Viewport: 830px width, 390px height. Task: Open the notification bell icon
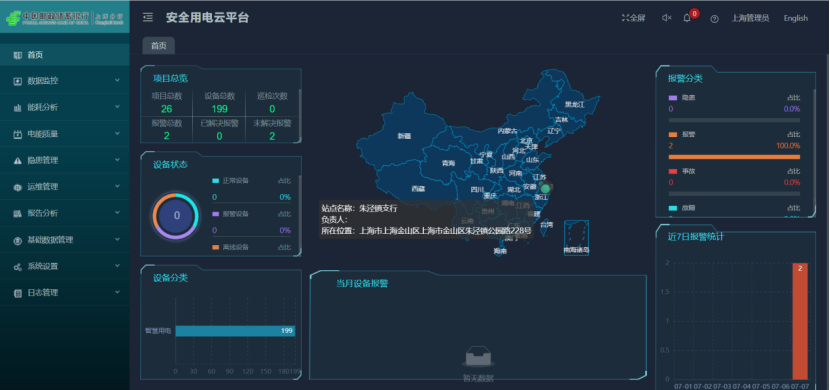click(687, 18)
